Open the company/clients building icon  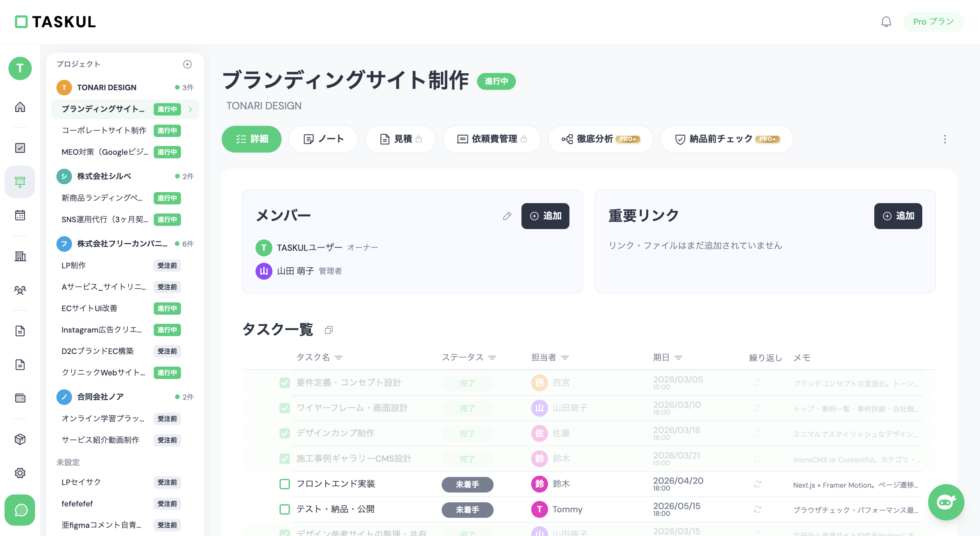point(20,256)
